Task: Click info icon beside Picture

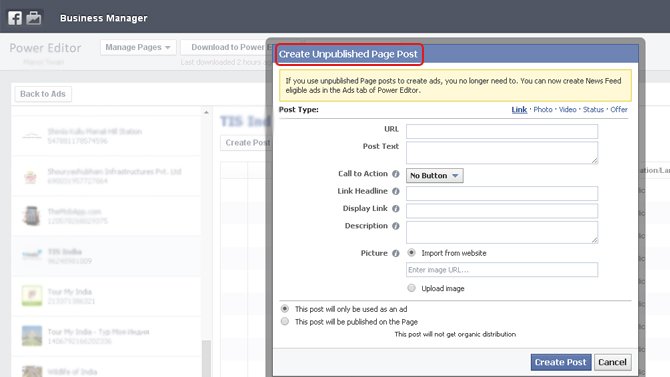Action: coord(396,253)
